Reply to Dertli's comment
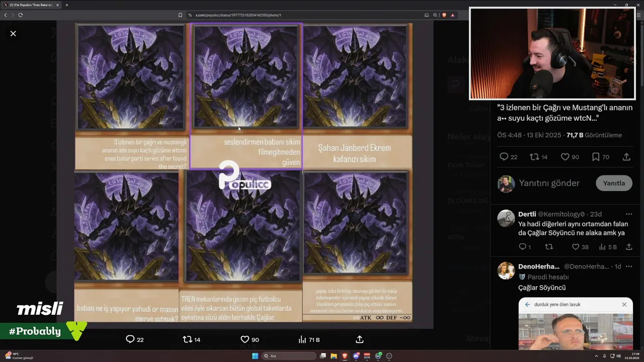 click(x=522, y=247)
